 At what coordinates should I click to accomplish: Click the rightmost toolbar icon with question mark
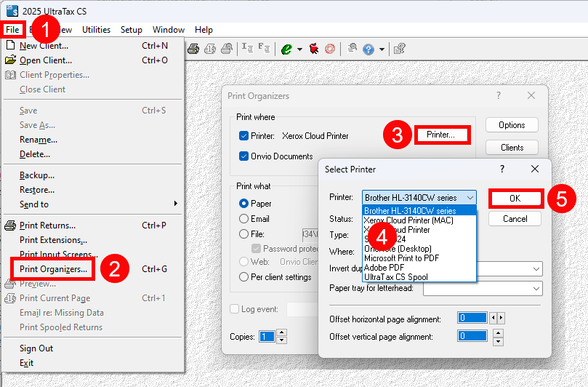coord(399,49)
